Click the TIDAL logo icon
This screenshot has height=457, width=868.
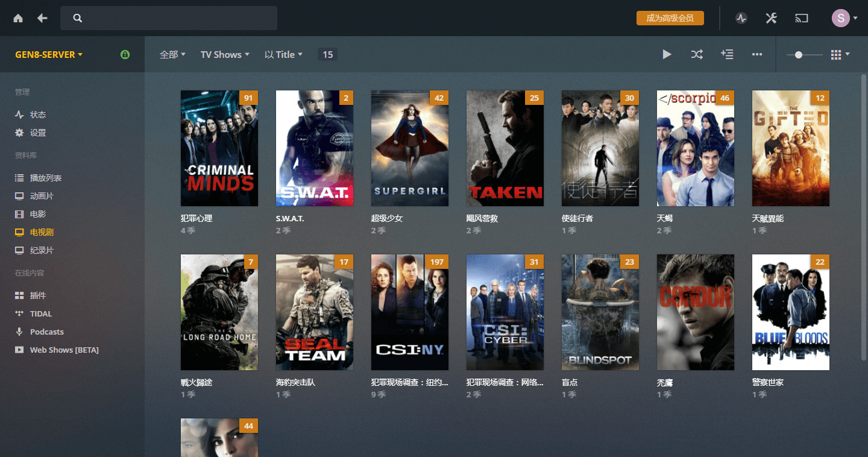point(19,314)
